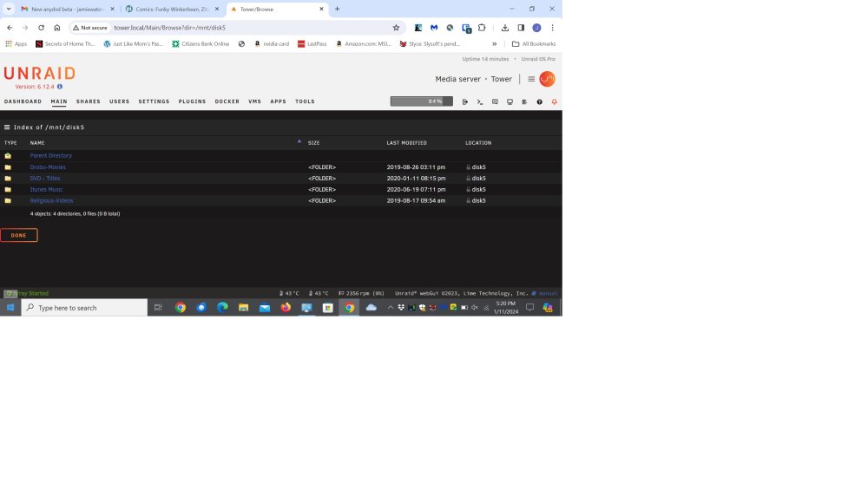Open the Unraid system info monitor icon
This screenshot has height=483, width=868.
[510, 101]
